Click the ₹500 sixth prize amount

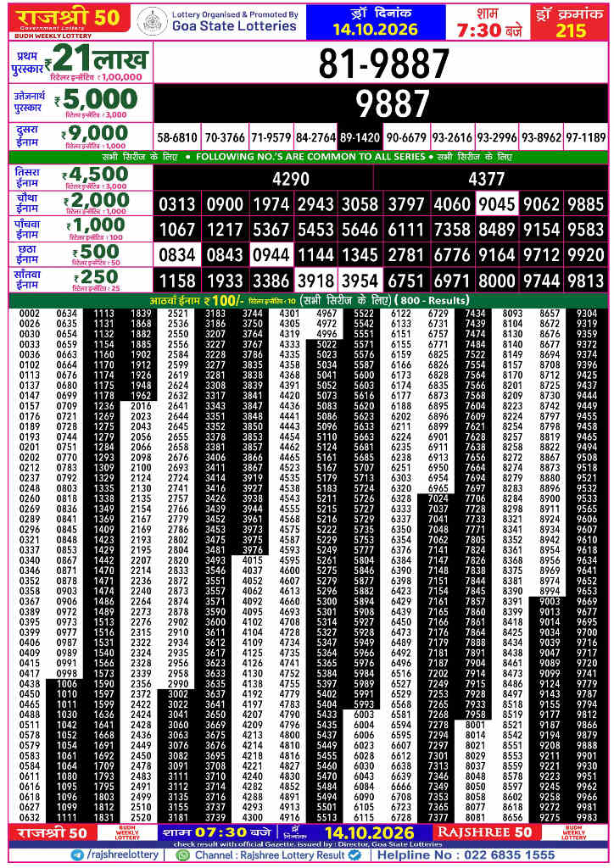click(96, 252)
